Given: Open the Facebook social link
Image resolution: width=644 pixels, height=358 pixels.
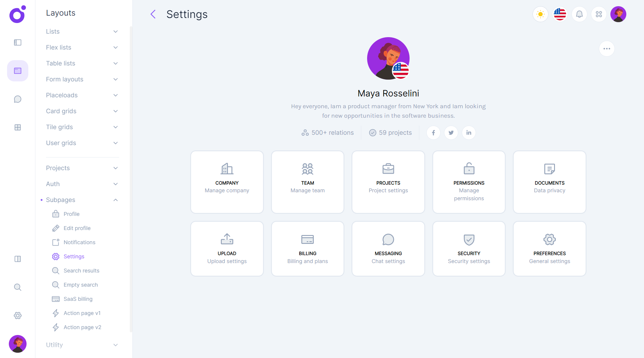Looking at the screenshot, I should point(433,133).
